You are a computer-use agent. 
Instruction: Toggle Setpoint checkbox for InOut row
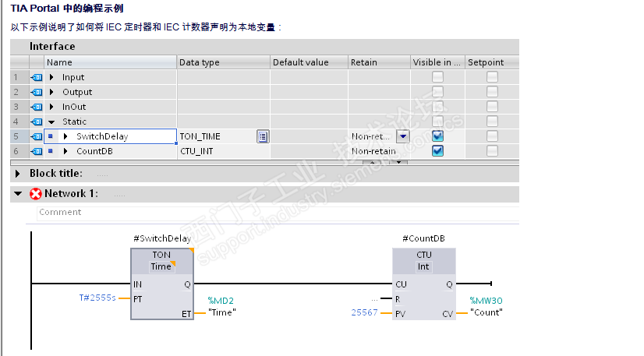(492, 106)
